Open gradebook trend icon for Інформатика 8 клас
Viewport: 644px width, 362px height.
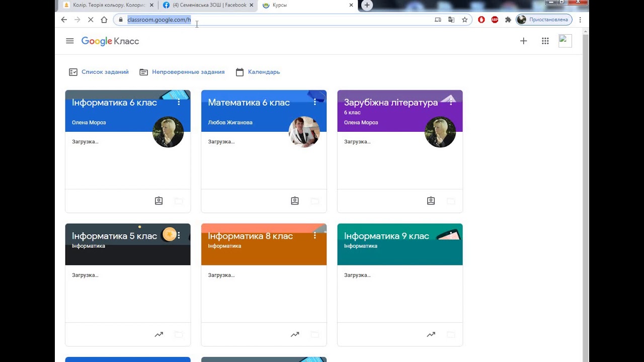click(295, 334)
